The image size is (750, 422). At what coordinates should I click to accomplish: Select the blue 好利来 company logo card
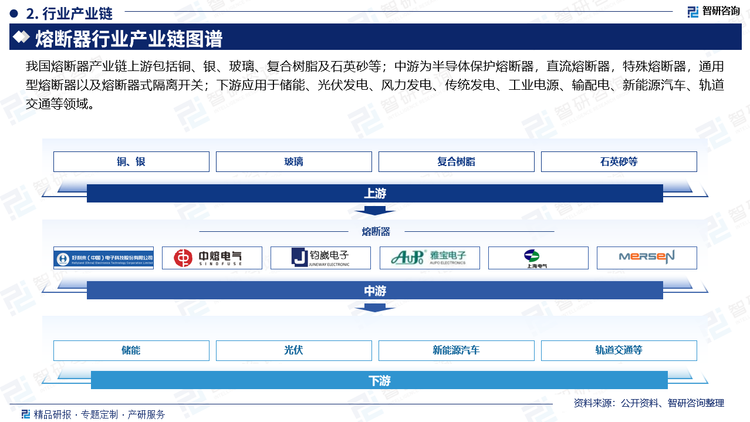(104, 258)
